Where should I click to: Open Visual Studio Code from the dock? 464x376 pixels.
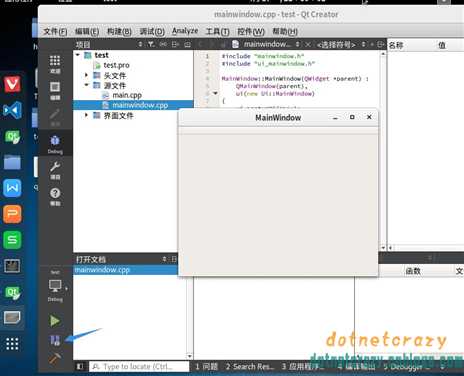pos(12,110)
